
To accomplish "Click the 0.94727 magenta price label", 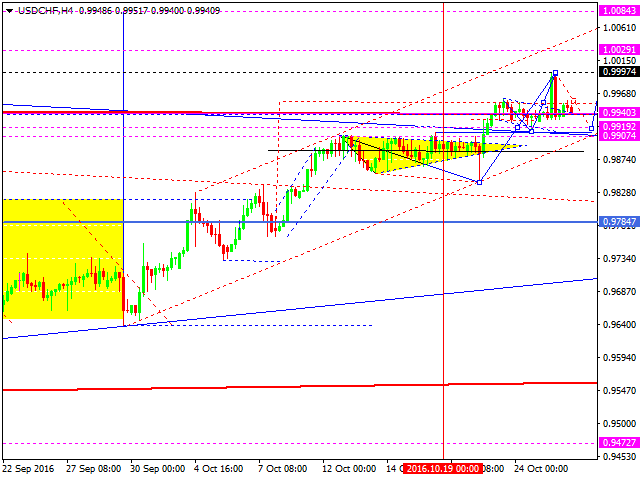I will pos(619,443).
